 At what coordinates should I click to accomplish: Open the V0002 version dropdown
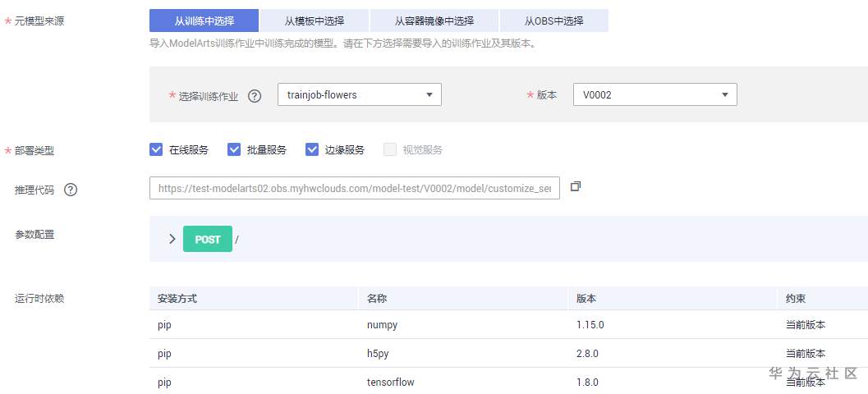tap(654, 94)
